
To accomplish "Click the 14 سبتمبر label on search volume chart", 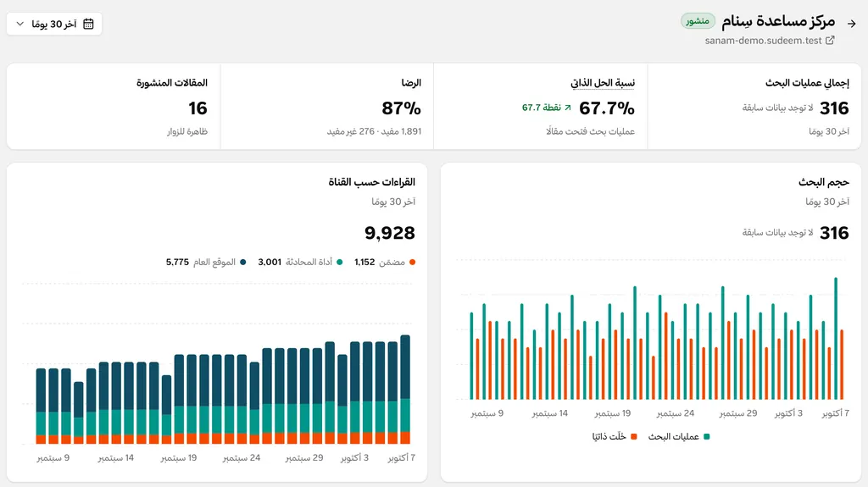I will tap(549, 413).
